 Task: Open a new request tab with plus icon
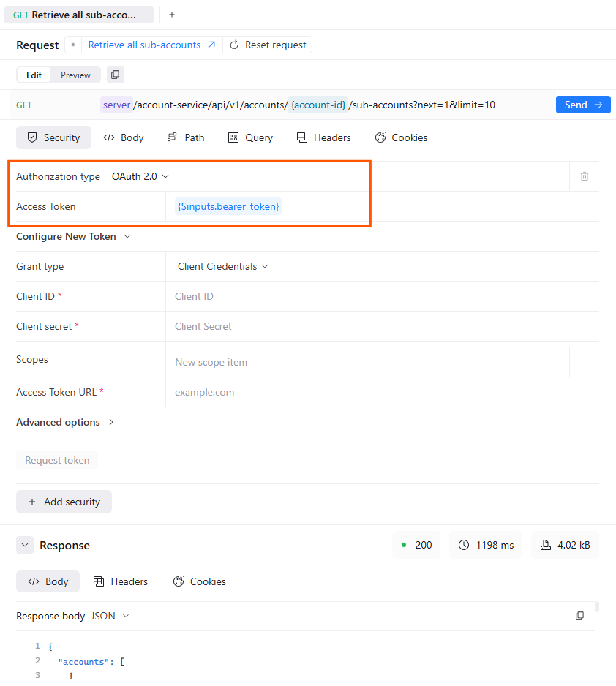coord(172,15)
